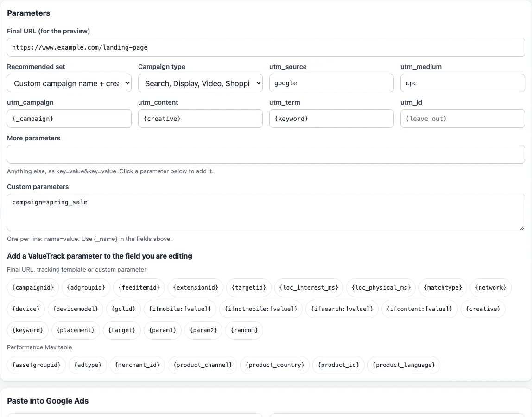Add the {param1} chip
This screenshot has width=532, height=417.
pos(163,330)
